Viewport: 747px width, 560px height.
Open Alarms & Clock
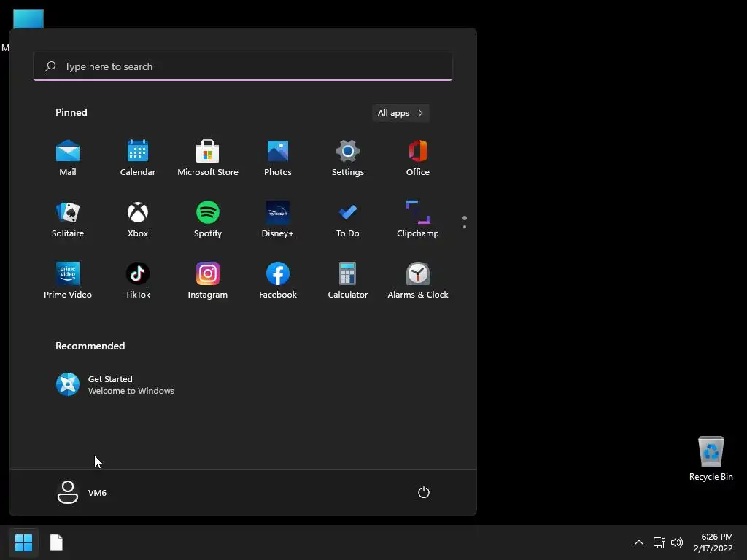pyautogui.click(x=418, y=281)
